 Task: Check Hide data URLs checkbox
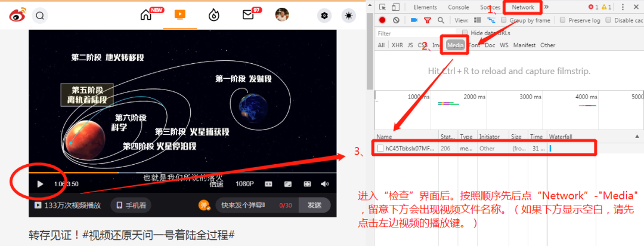[465, 33]
